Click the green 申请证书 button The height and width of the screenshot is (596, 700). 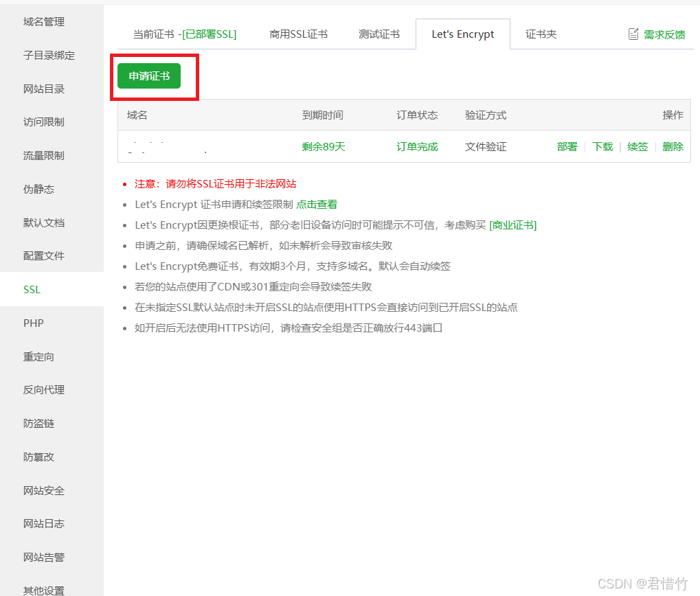pyautogui.click(x=149, y=76)
